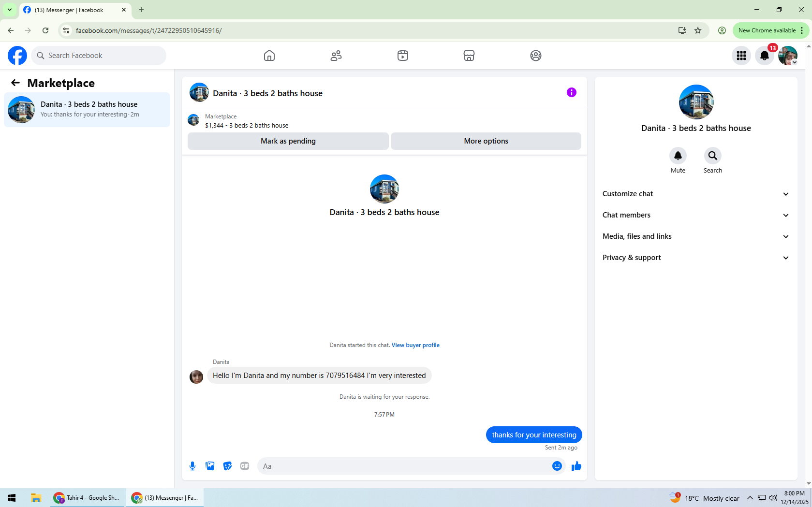Screen dimensions: 812x507
Task: View site information icon in address bar
Action: pyautogui.click(x=66, y=30)
